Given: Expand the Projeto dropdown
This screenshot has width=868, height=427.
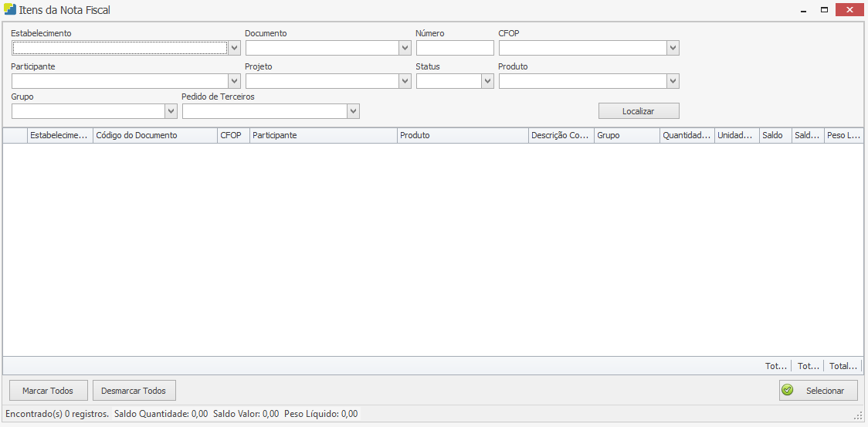Looking at the screenshot, I should coord(405,81).
